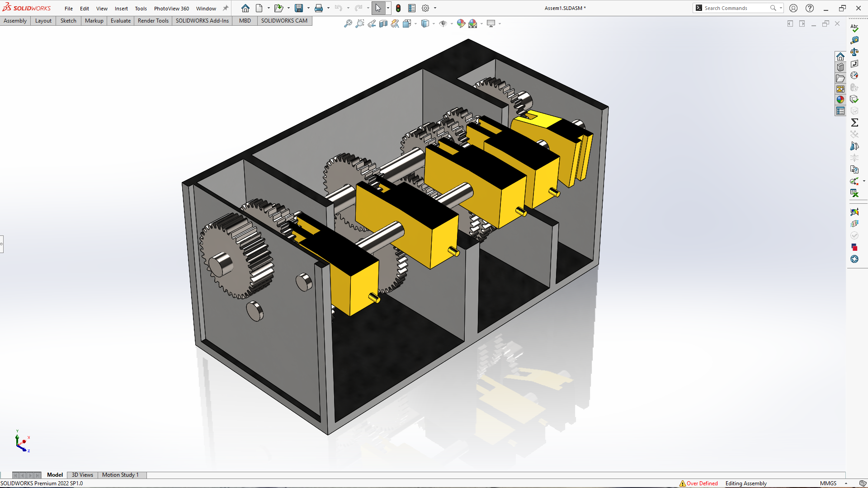This screenshot has width=868, height=488.
Task: Expand the Options gear dropdown arrow
Action: pos(435,8)
